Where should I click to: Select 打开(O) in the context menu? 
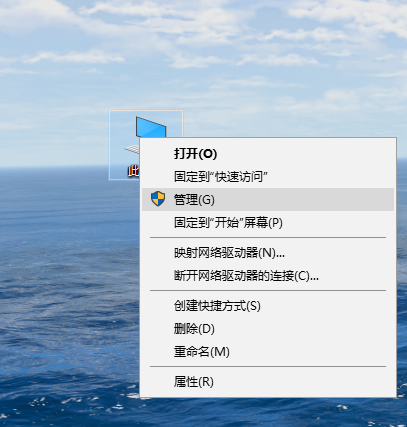[x=268, y=154]
